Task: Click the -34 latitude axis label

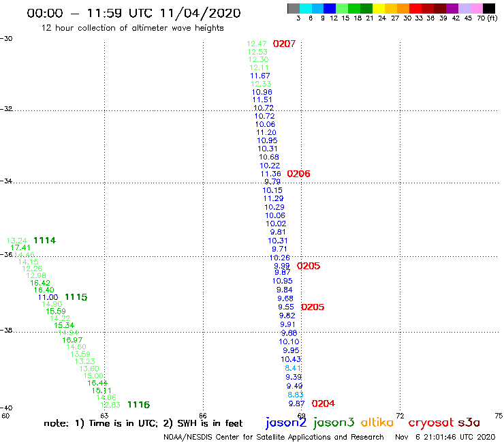Action: 6,181
